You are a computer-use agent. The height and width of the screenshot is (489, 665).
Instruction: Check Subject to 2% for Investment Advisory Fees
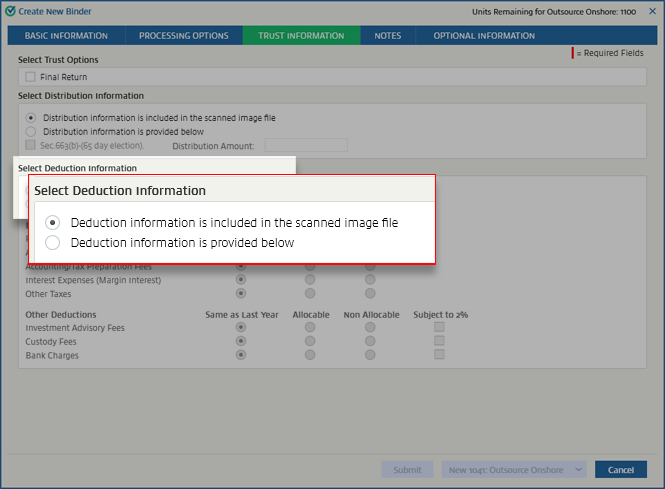click(x=439, y=327)
